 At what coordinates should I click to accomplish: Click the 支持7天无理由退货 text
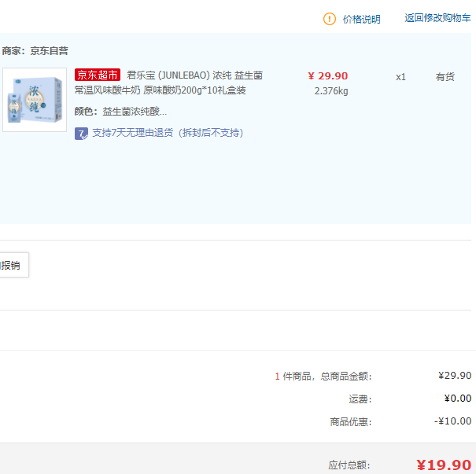point(168,133)
